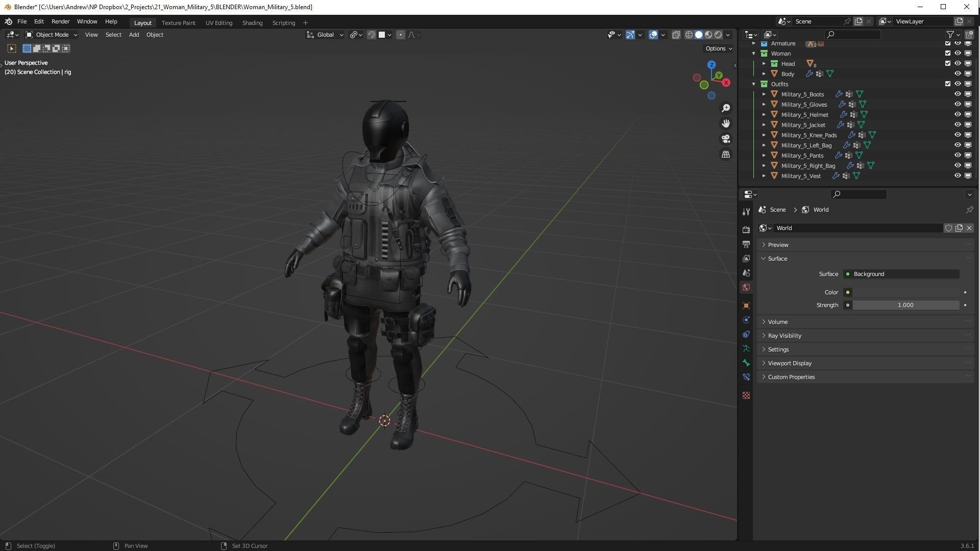Open the Bone properties tab
The image size is (980, 551).
pos(746,363)
